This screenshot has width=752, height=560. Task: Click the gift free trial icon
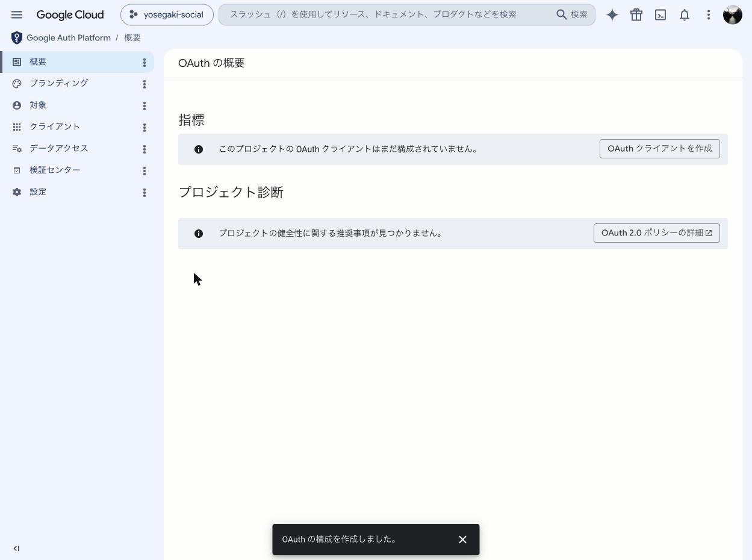coord(636,14)
